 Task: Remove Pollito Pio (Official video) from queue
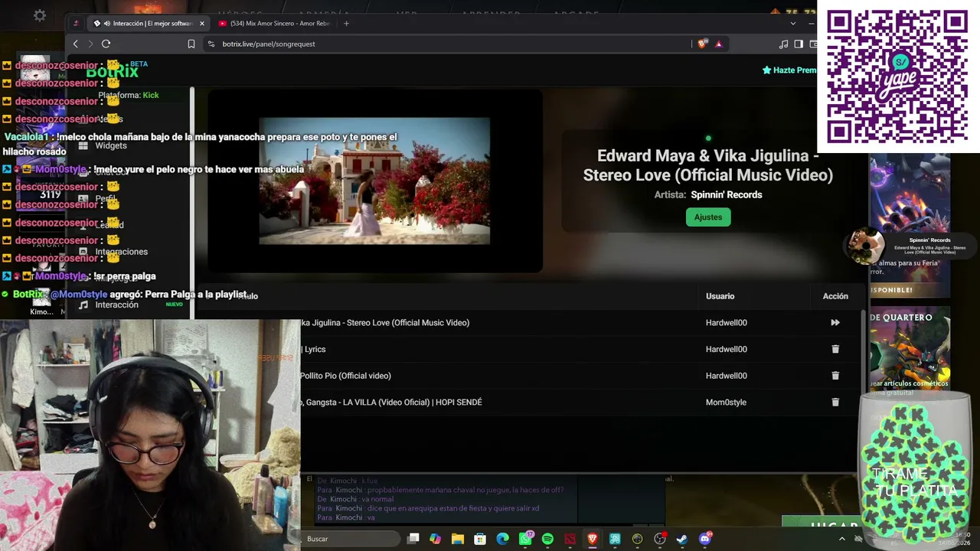click(835, 376)
